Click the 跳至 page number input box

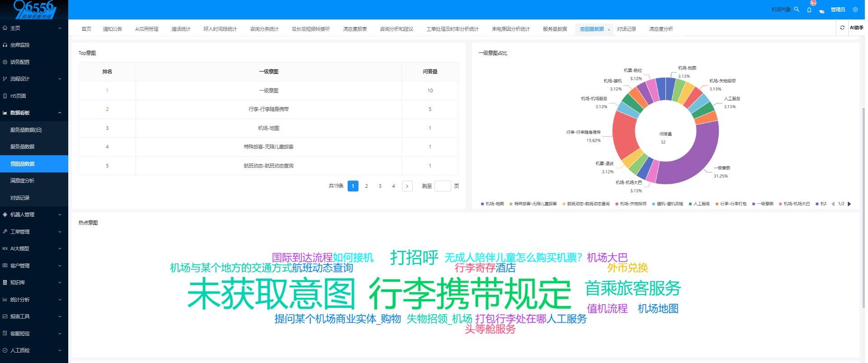(442, 186)
